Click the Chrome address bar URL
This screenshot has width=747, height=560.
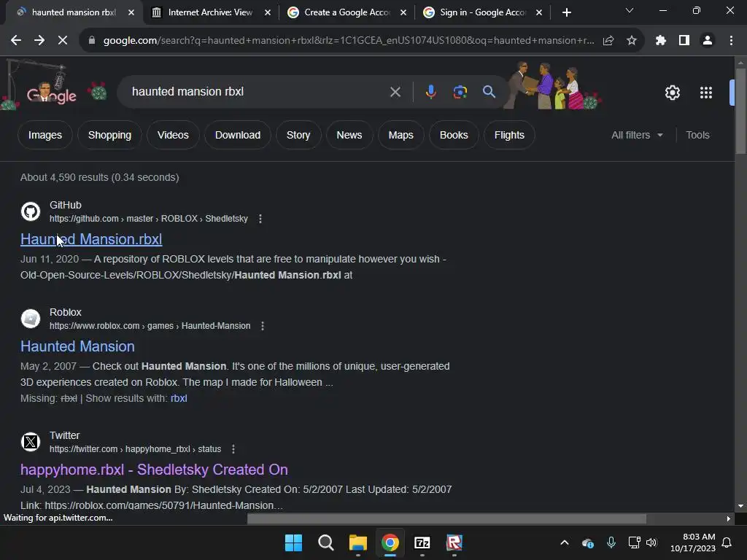[349, 41]
